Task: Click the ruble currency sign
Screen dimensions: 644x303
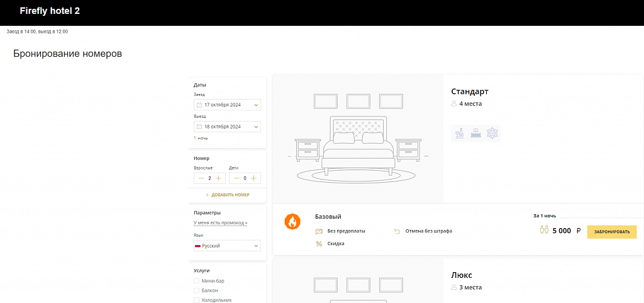Action: pos(579,231)
